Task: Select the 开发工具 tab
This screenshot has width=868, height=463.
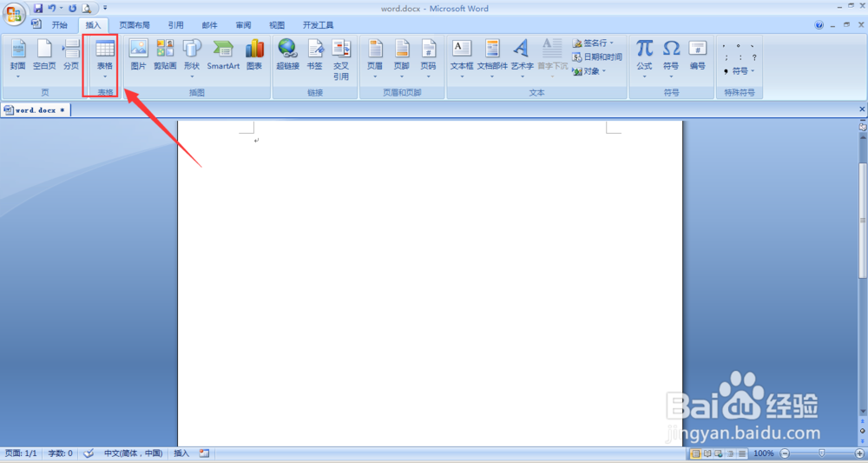Action: [318, 25]
